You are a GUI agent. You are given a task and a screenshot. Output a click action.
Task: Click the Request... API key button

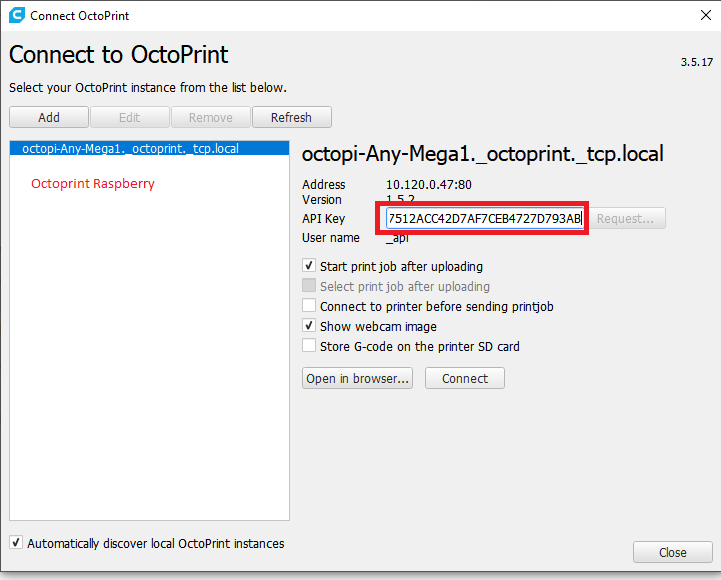click(625, 218)
